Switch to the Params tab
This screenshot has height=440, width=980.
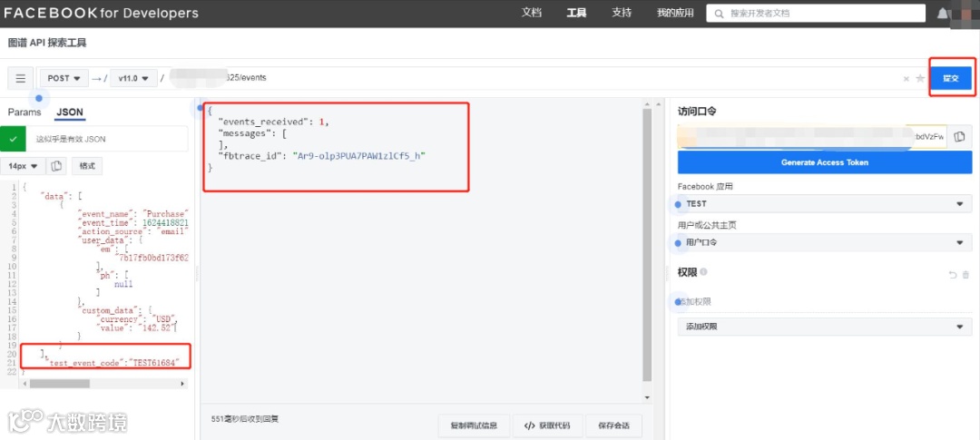point(24,112)
